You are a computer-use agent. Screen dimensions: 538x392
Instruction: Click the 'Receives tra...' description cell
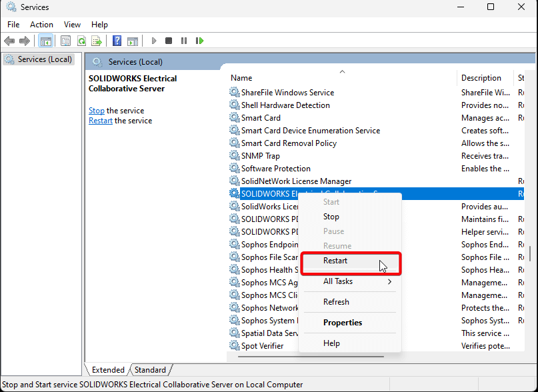[485, 156]
